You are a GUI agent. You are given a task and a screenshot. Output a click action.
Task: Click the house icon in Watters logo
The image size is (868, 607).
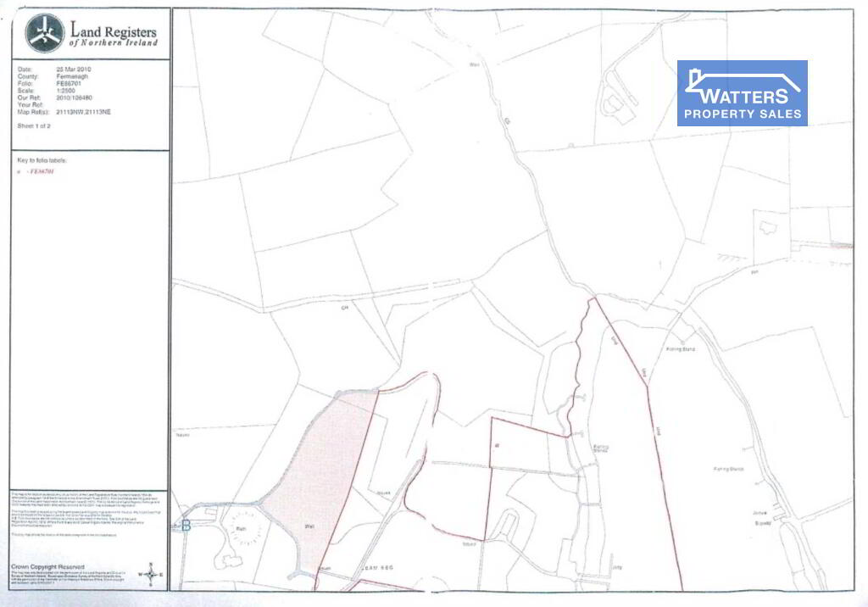click(x=743, y=81)
